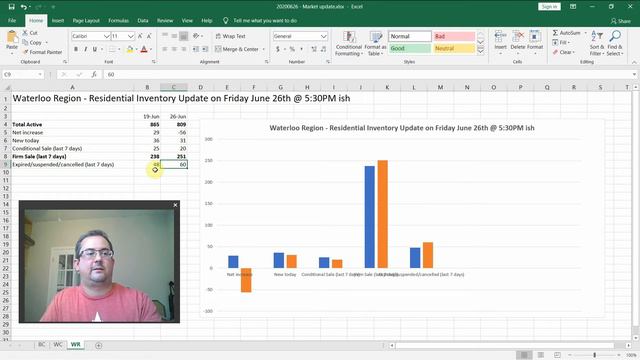Switch to the Data tab
This screenshot has height=360, width=640.
point(143,20)
